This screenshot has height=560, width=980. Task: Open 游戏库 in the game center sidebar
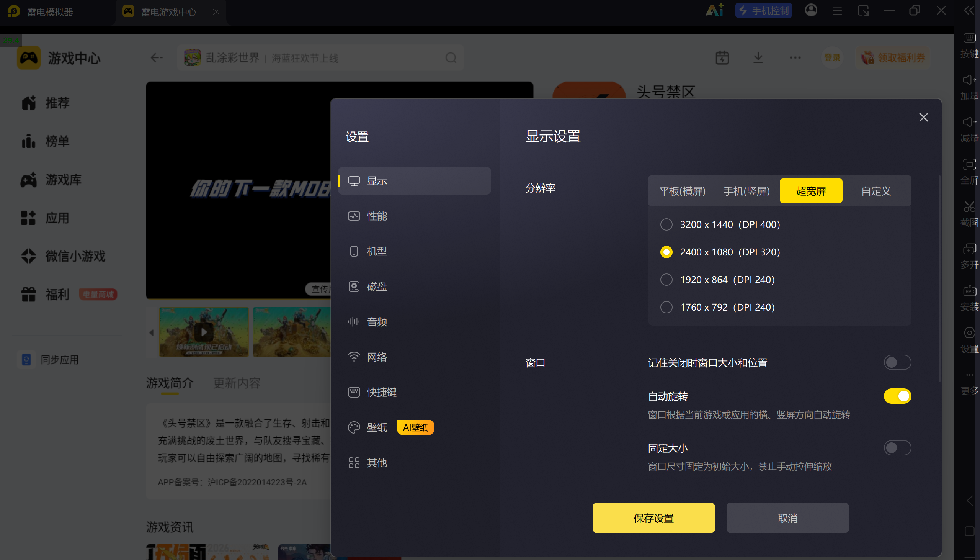tap(51, 180)
